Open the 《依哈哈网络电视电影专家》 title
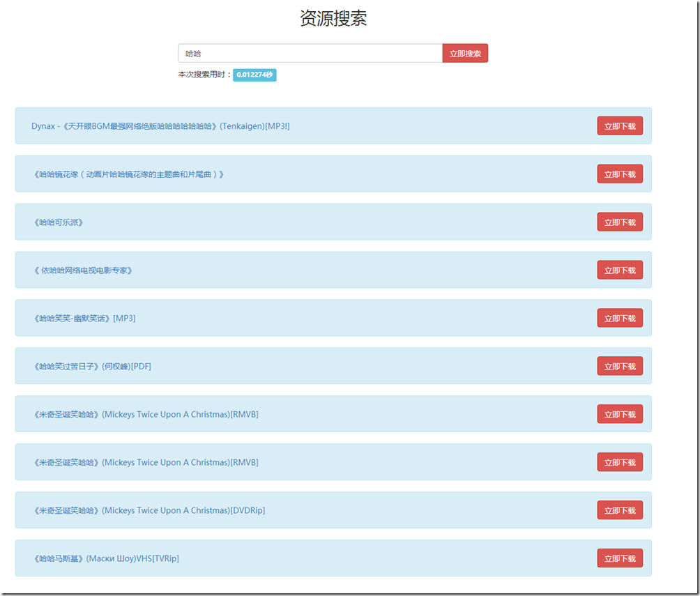This screenshot has height=596, width=700. pyautogui.click(x=82, y=270)
